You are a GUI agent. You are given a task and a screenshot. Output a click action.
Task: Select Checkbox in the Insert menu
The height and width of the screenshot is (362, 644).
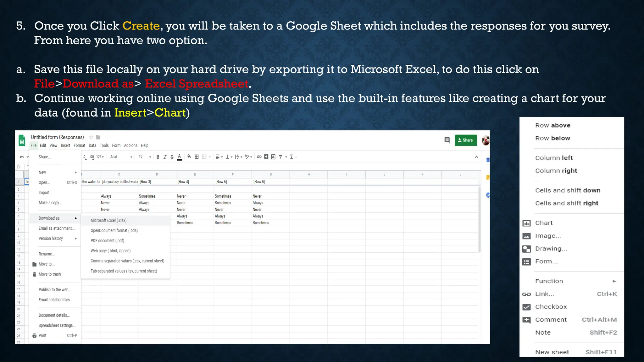551,307
